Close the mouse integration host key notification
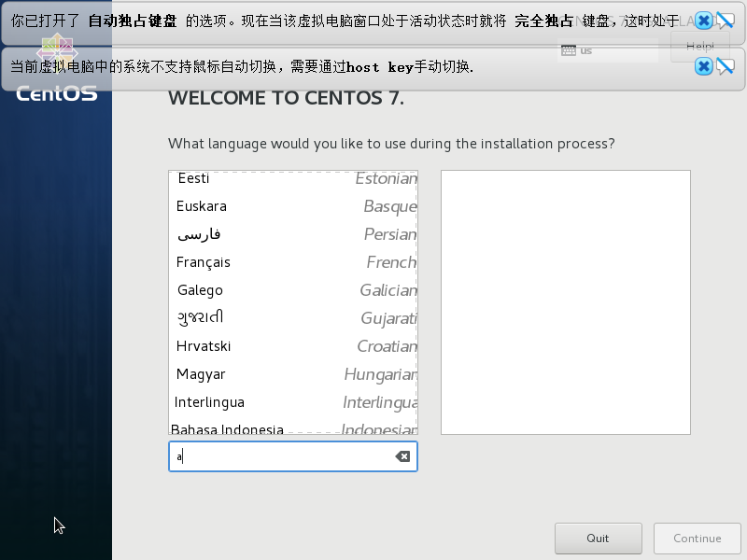 coord(704,66)
